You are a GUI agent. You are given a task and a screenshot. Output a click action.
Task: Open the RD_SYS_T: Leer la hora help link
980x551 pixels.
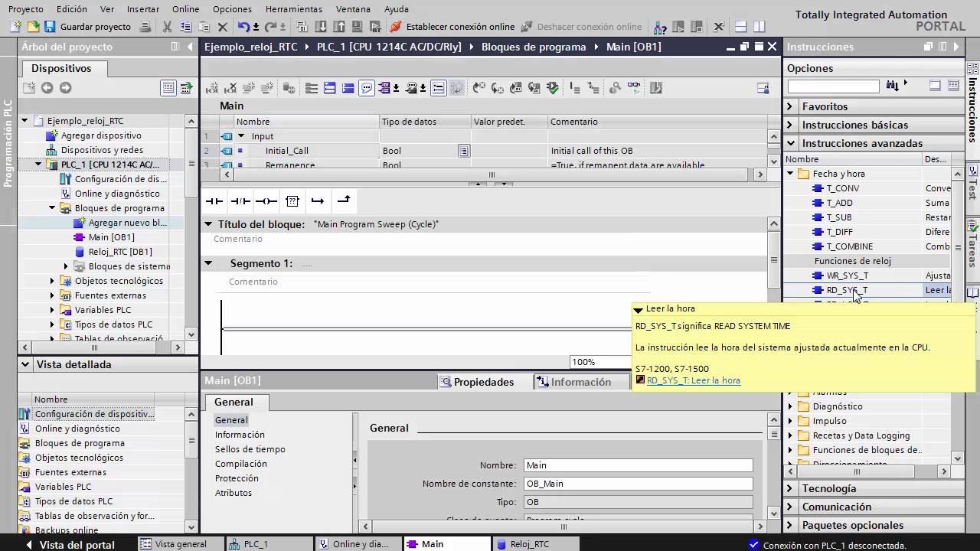pos(693,380)
